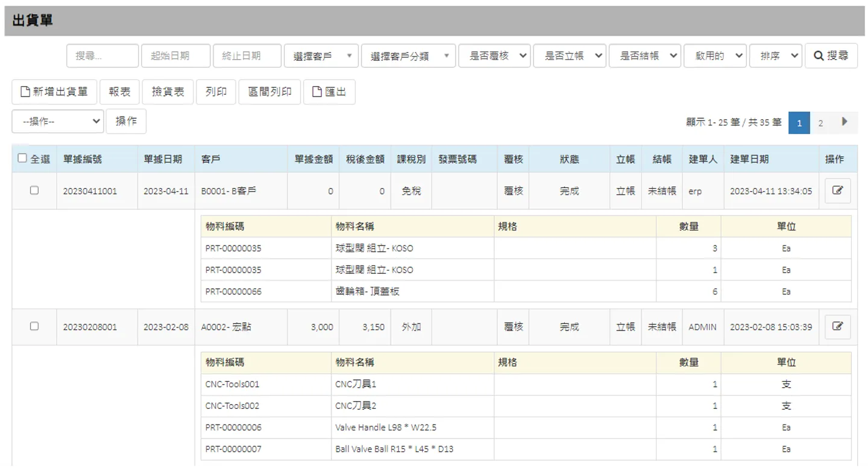Click the 報表 report button
Screen dimensions: 868x468
(x=119, y=92)
